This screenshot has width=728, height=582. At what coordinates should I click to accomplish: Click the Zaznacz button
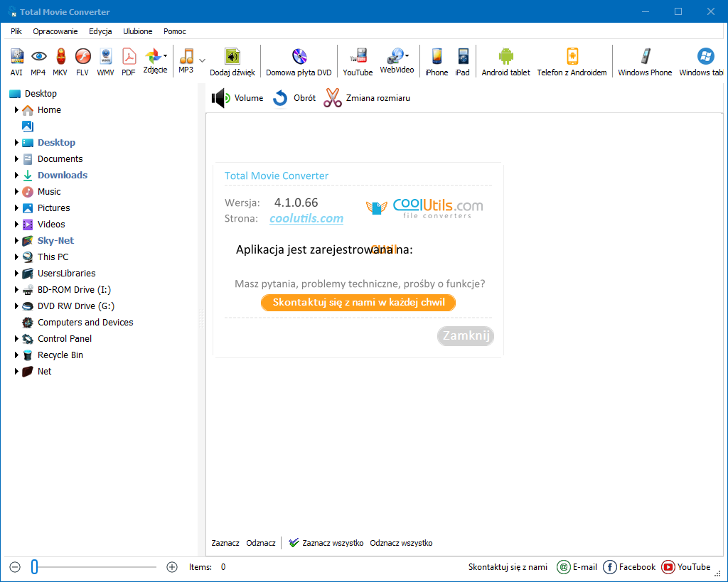point(225,542)
